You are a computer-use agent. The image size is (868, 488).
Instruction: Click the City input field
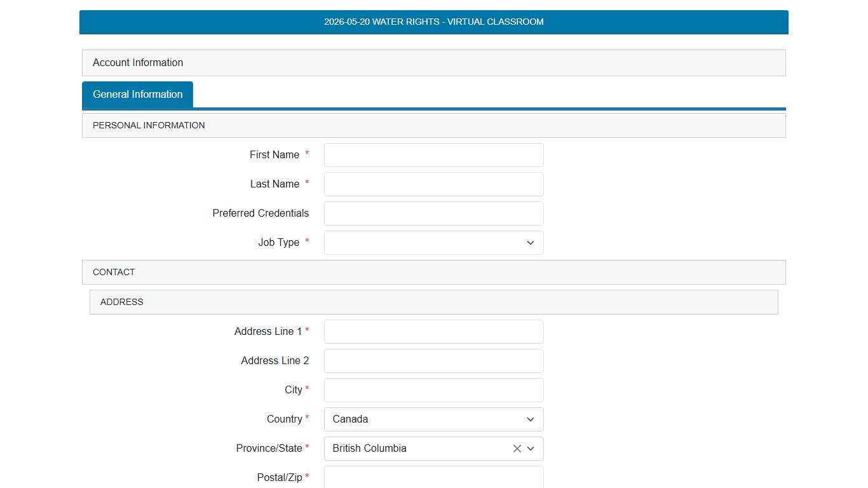433,390
